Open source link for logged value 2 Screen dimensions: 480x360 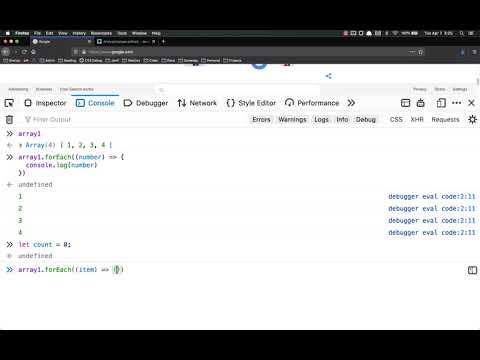(432, 208)
